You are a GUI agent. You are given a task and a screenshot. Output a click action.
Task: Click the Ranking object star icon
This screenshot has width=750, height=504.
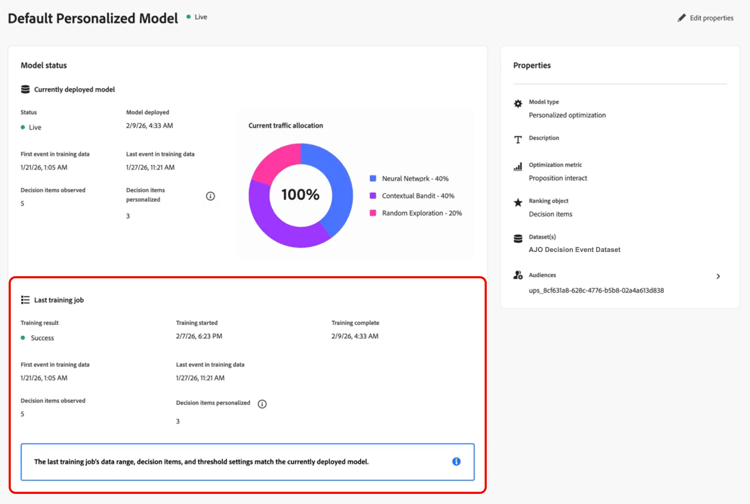pyautogui.click(x=518, y=203)
